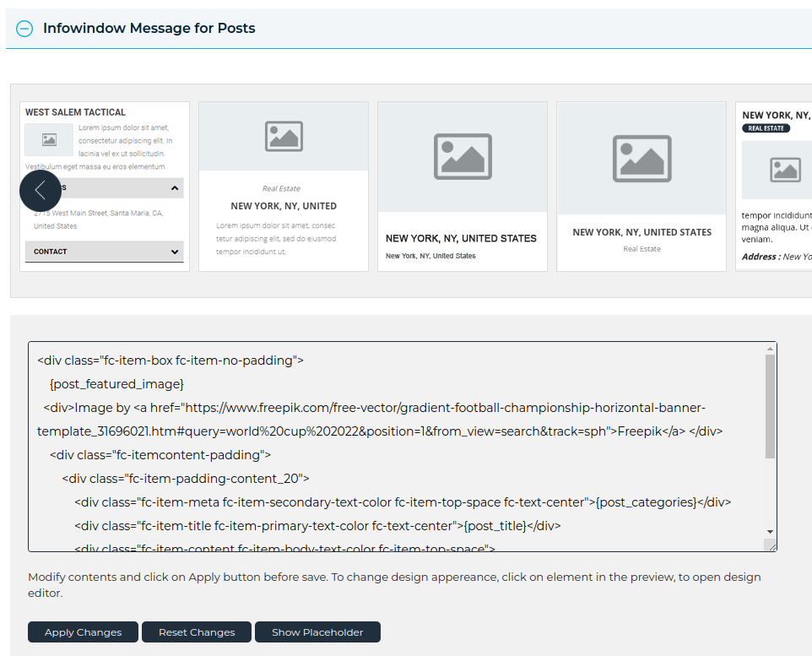Collapse the address section in West Salem card
This screenshot has height=656, width=812.
pos(174,186)
